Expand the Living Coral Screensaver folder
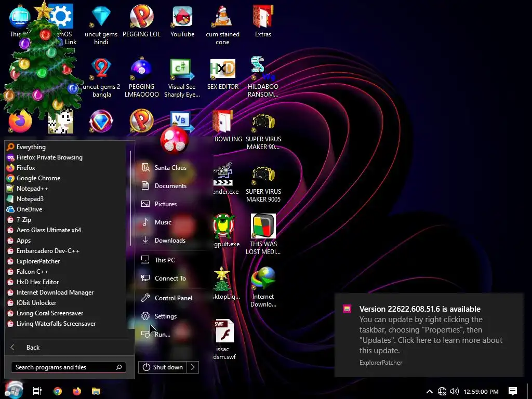 66,313
